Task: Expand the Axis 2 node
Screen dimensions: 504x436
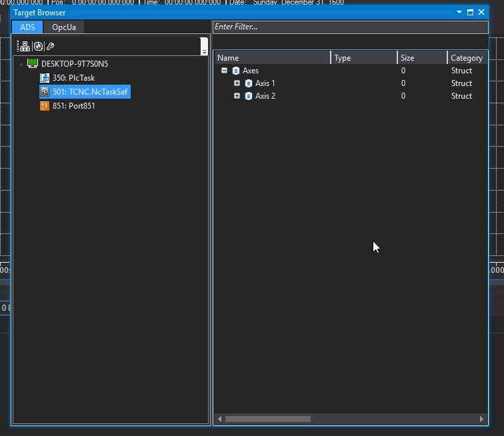Action: click(x=237, y=96)
